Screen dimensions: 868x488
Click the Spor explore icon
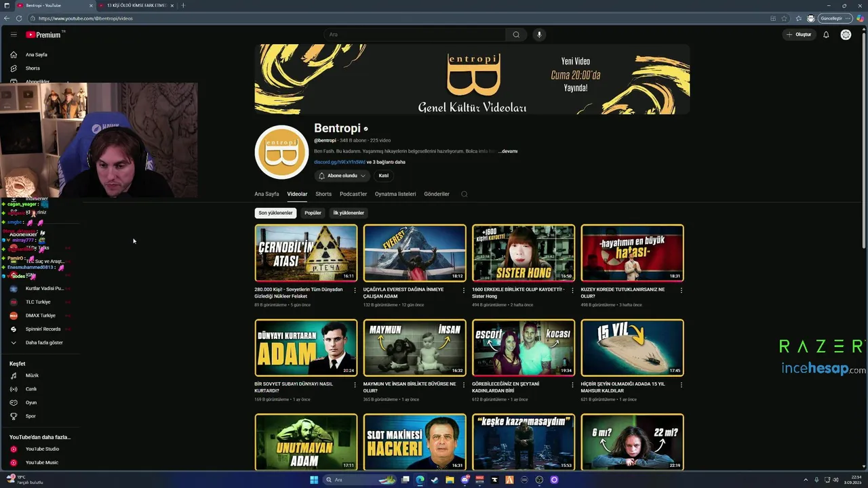14,416
